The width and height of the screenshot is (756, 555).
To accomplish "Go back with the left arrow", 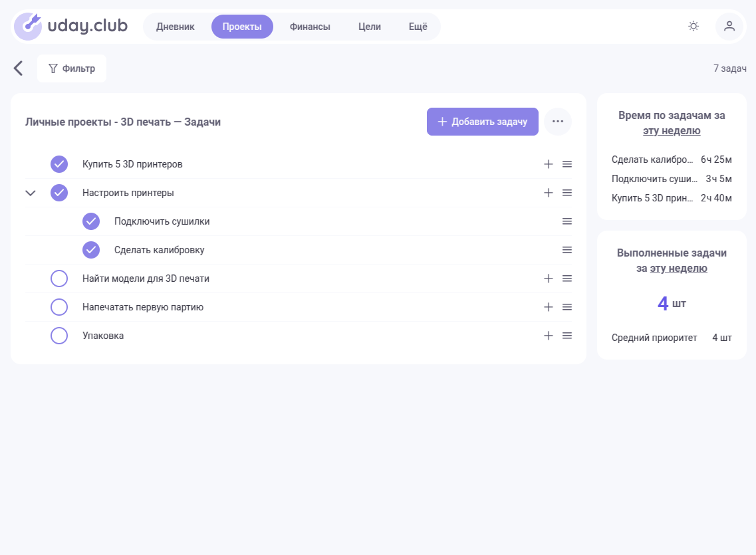I will [19, 68].
